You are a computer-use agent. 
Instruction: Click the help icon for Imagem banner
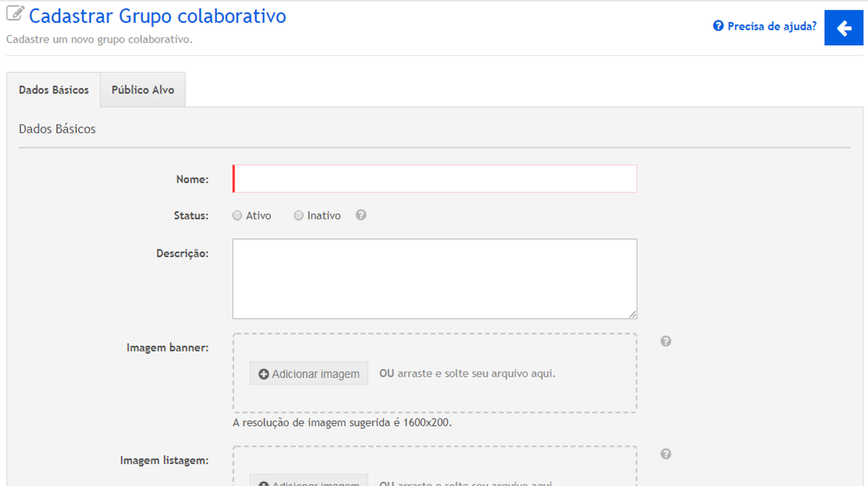(x=666, y=341)
